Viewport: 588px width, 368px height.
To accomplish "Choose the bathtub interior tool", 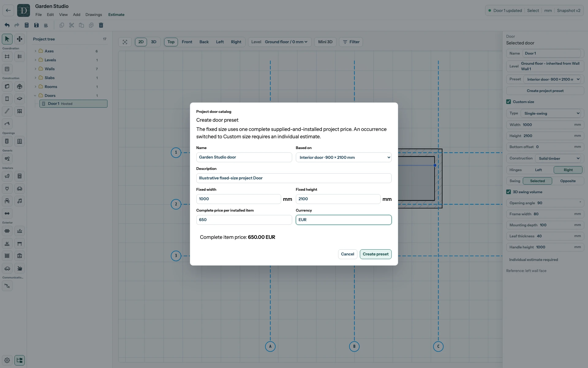I will pos(7,176).
